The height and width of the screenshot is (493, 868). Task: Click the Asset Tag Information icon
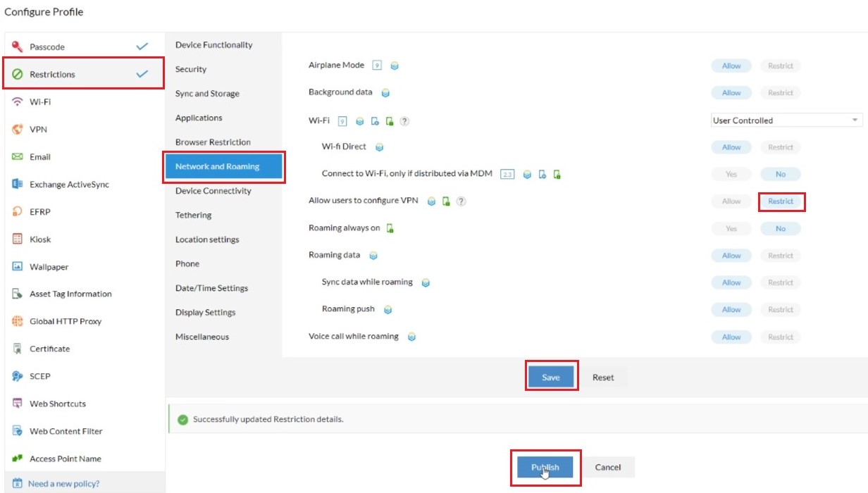(18, 294)
